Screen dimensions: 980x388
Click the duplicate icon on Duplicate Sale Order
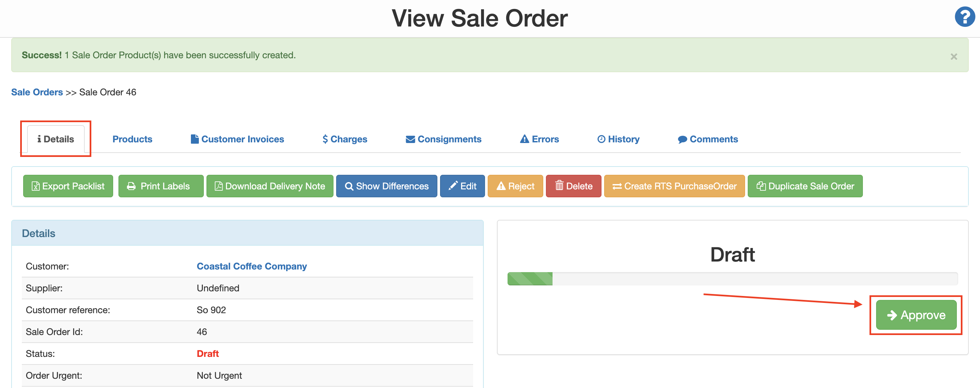pos(761,186)
